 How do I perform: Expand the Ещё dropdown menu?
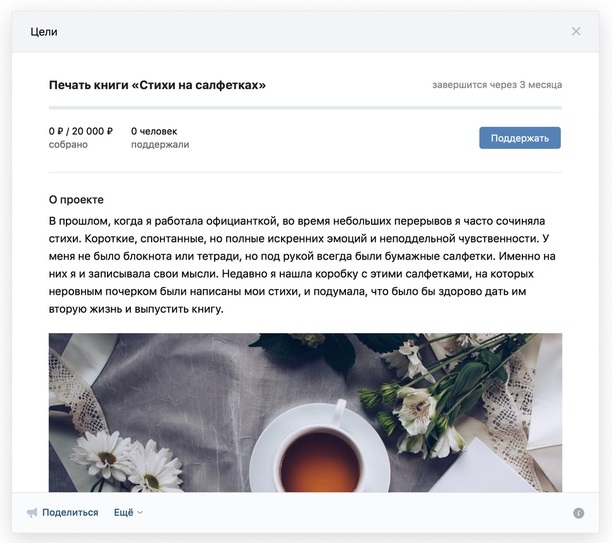tap(128, 513)
